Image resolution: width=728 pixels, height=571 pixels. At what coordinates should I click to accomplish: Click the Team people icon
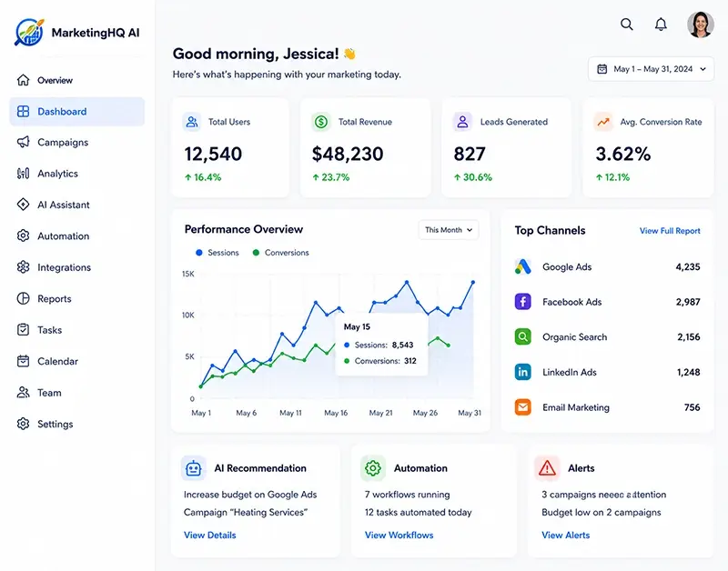pyautogui.click(x=24, y=393)
